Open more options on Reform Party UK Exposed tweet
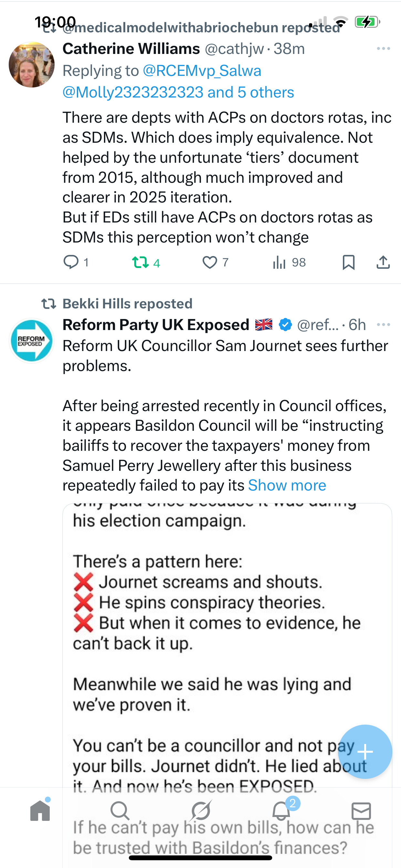 click(x=383, y=325)
